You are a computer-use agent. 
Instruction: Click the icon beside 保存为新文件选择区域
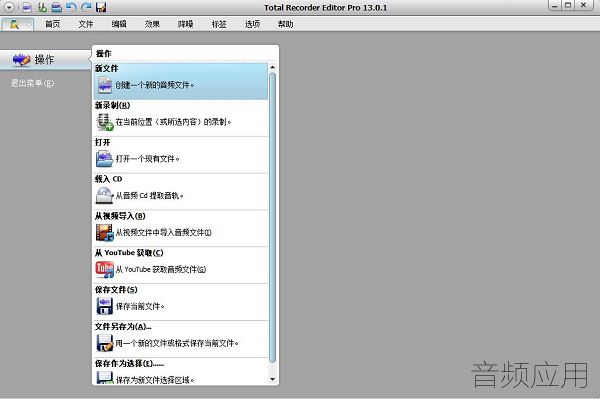click(104, 378)
